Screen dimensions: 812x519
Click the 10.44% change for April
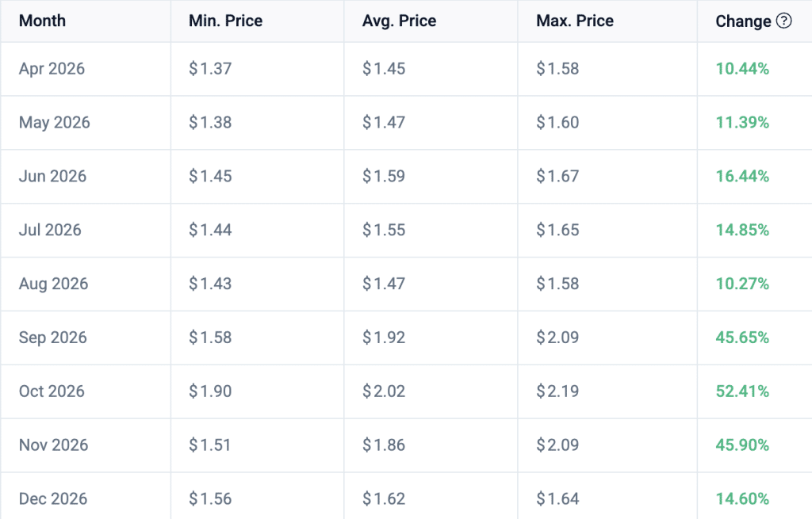(742, 69)
